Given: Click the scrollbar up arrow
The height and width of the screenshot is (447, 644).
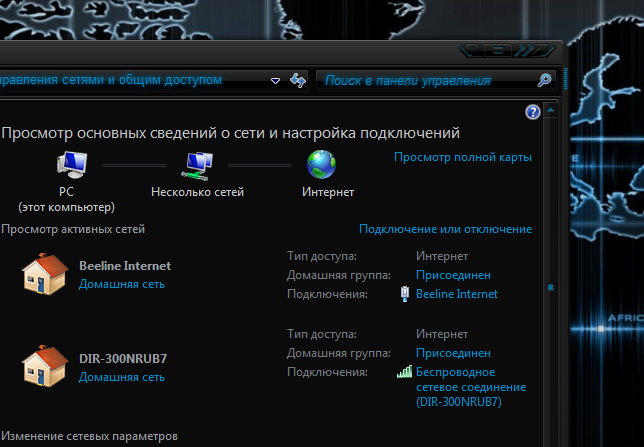Looking at the screenshot, I should (550, 110).
